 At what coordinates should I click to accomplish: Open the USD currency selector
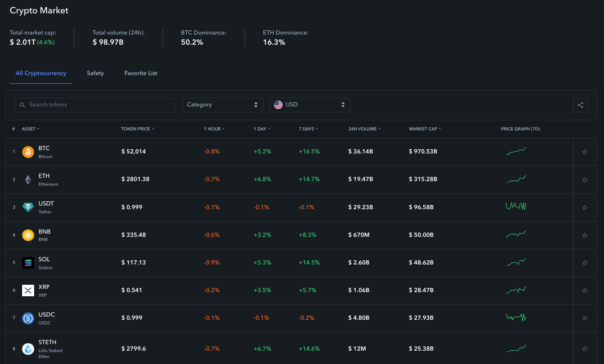pos(309,105)
